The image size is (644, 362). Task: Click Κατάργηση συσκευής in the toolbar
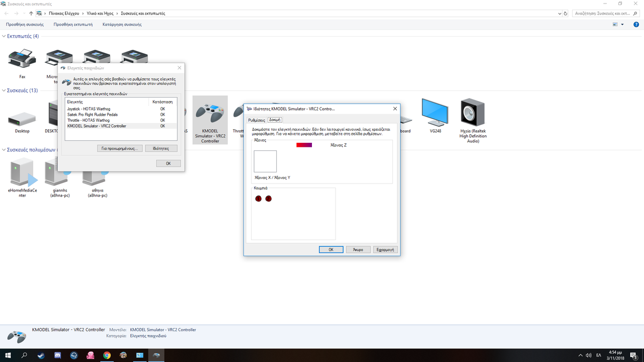pos(122,24)
